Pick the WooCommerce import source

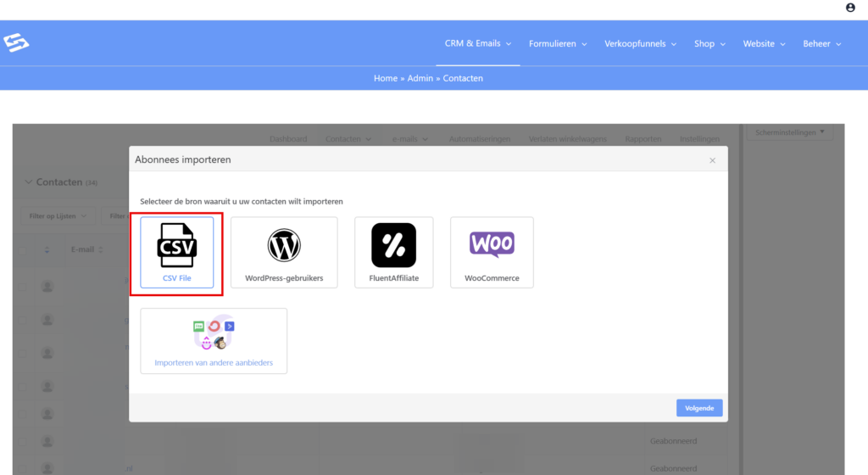pos(492,253)
